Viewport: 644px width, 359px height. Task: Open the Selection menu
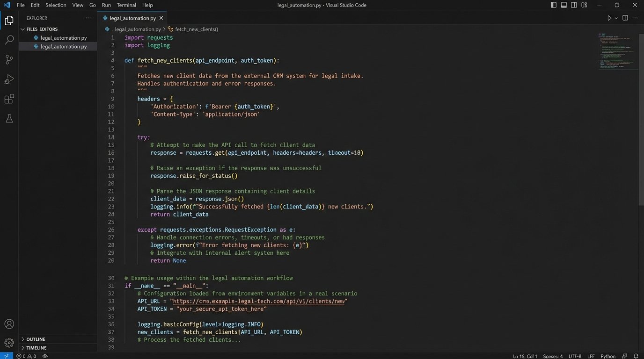pos(56,5)
